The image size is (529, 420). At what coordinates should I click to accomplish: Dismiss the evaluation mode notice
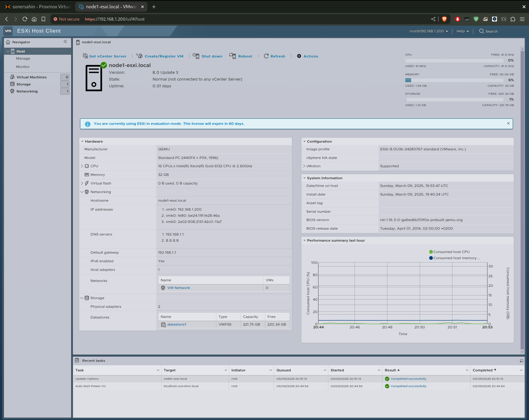pos(508,123)
